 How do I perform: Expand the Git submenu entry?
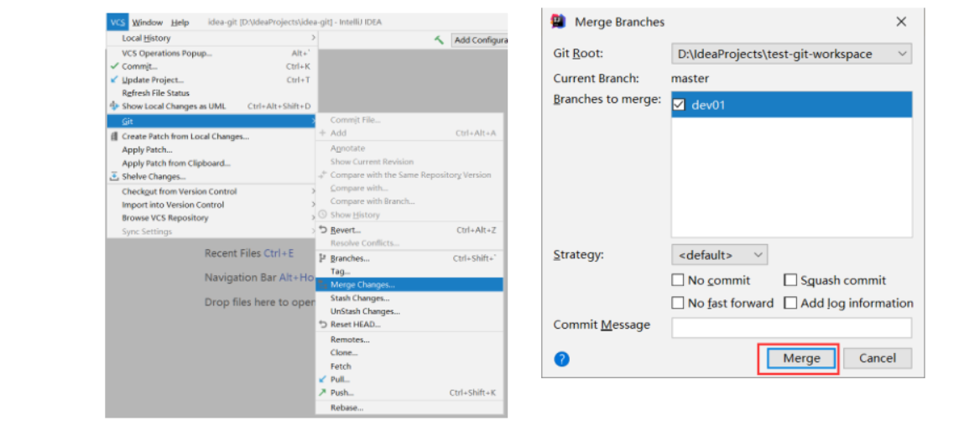click(212, 122)
